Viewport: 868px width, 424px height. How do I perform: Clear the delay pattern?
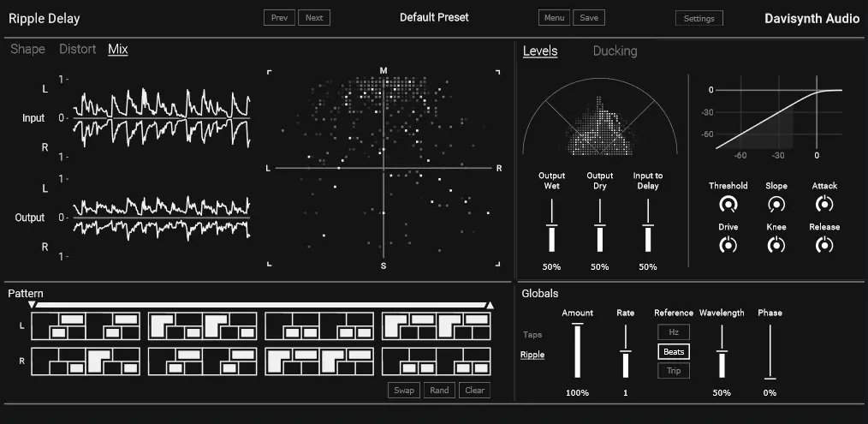pyautogui.click(x=474, y=391)
